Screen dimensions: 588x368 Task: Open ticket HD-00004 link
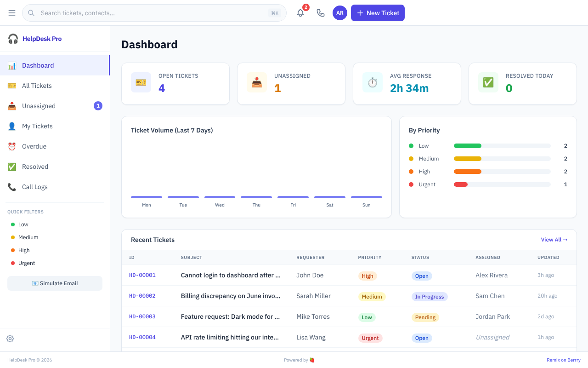(x=142, y=337)
